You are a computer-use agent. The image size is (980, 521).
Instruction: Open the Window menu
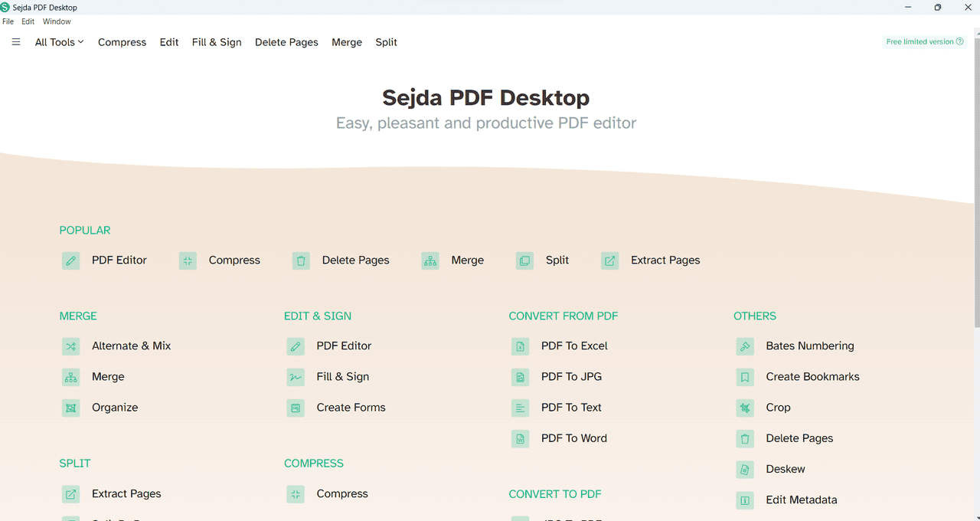57,21
